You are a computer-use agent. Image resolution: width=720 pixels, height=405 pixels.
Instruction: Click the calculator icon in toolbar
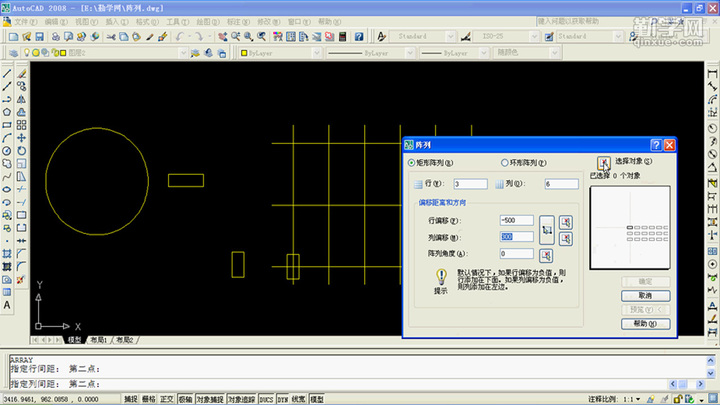(x=343, y=36)
